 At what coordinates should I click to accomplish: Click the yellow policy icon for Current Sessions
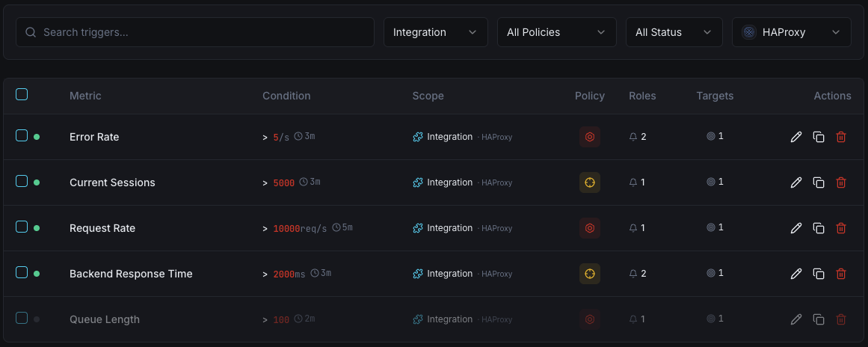point(590,182)
